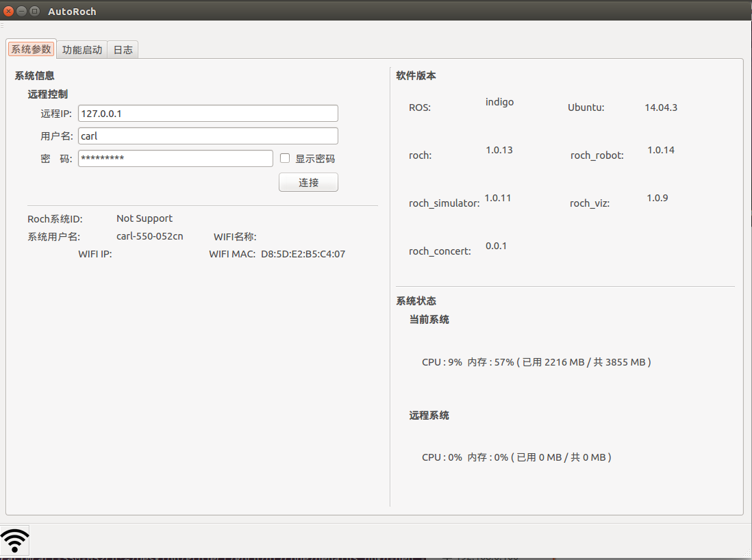
Task: Click the system username carl-550-052cn
Action: [x=150, y=236]
